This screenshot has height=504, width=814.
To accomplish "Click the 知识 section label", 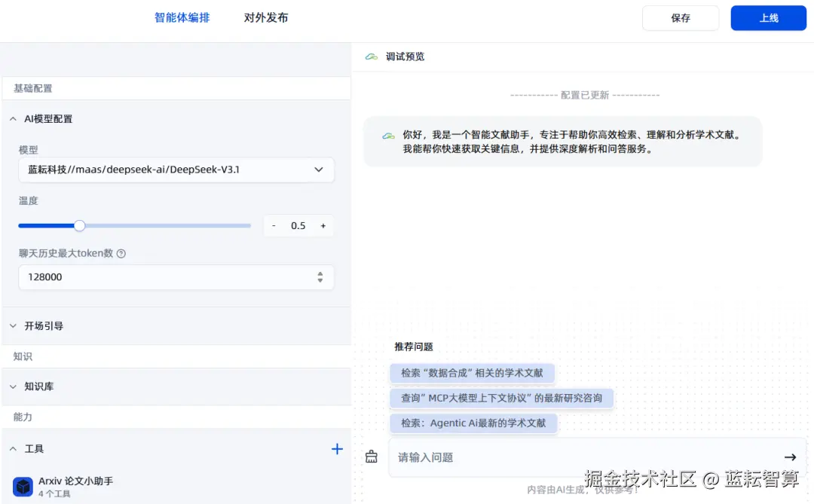I will pyautogui.click(x=23, y=356).
